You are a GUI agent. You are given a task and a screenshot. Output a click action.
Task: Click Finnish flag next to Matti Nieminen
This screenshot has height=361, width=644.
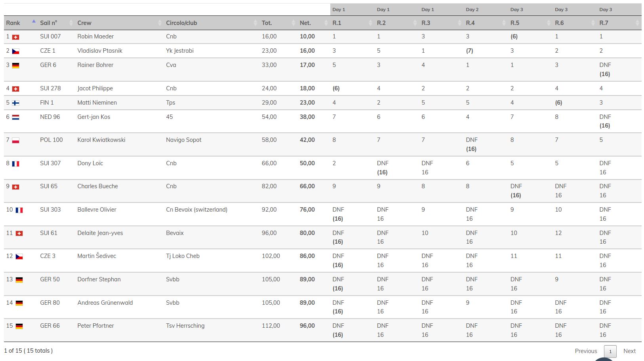tap(15, 103)
